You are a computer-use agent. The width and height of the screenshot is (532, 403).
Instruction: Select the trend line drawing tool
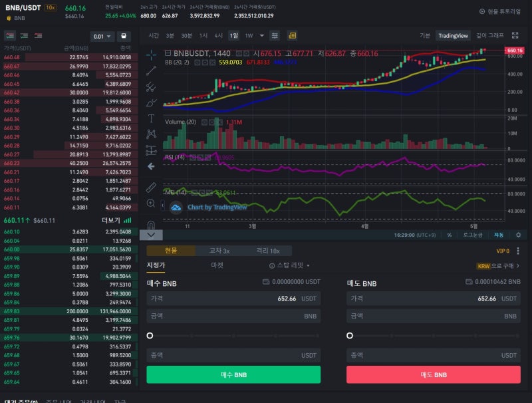(152, 70)
